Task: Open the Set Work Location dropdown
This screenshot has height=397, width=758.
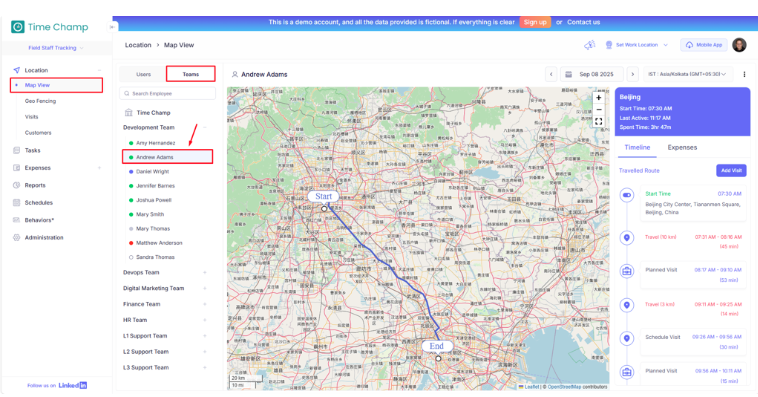Action: tap(637, 45)
